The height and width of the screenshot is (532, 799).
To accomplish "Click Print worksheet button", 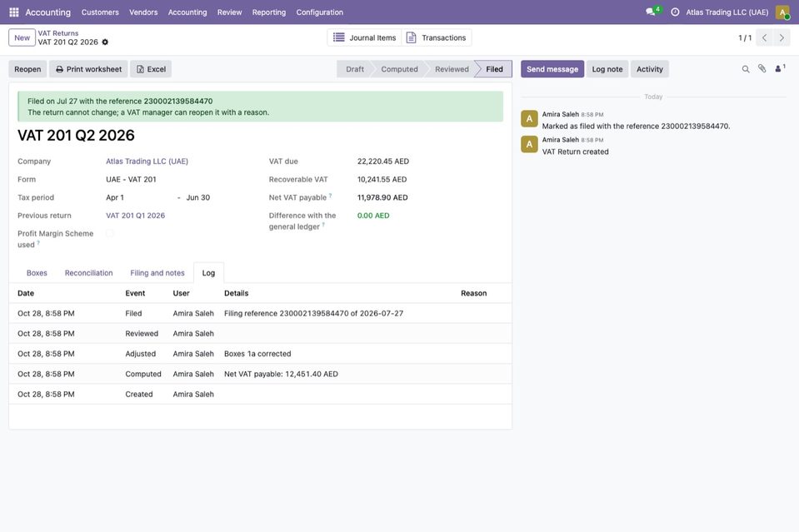I will (88, 69).
